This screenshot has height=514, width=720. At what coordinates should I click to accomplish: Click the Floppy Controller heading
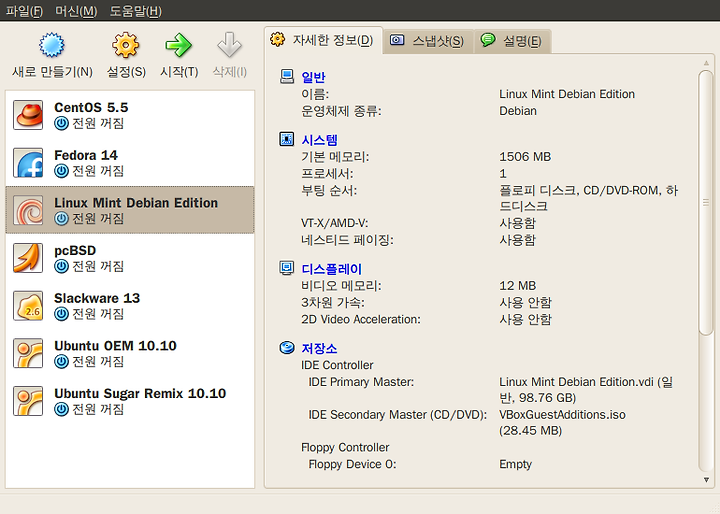click(x=345, y=447)
